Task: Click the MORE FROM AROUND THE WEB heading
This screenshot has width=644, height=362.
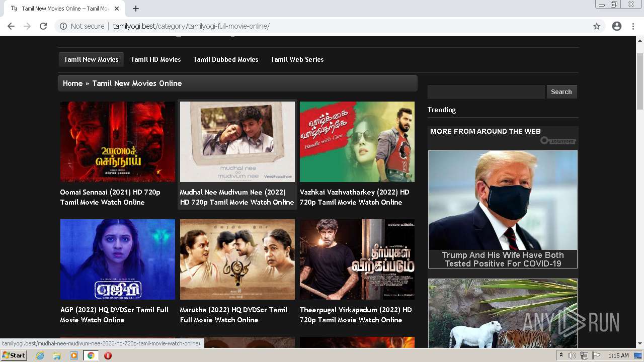Action: point(486,131)
